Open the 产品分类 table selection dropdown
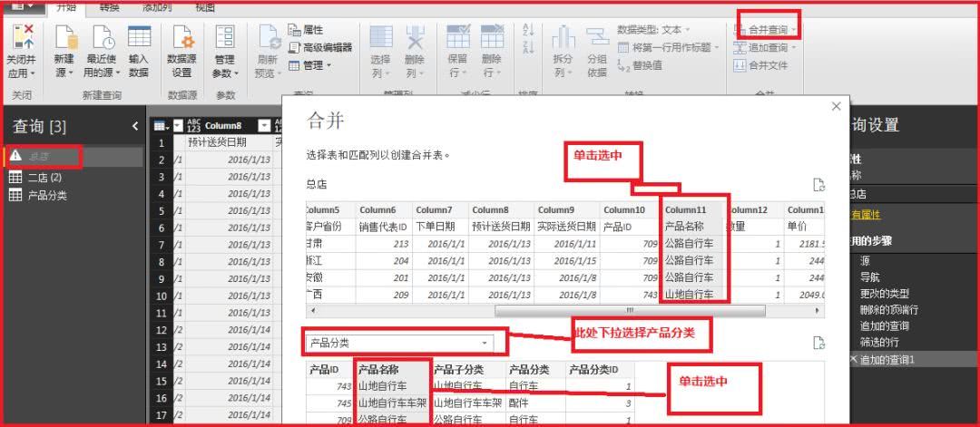The width and height of the screenshot is (980, 427). (x=399, y=343)
